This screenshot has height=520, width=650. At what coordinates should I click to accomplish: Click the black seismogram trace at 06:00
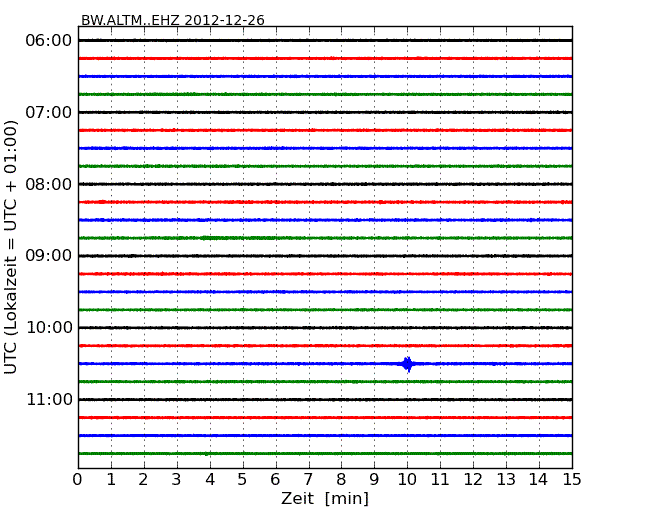coord(325,40)
